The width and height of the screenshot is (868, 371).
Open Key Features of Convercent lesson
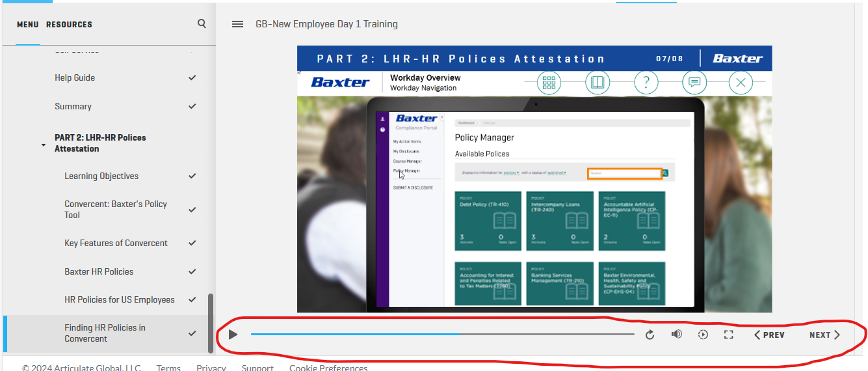[x=116, y=243]
